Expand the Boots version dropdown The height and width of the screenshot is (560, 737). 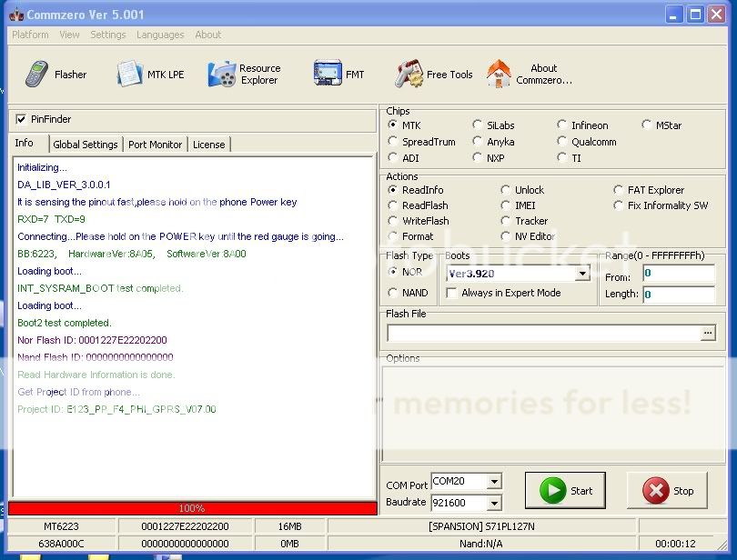582,274
